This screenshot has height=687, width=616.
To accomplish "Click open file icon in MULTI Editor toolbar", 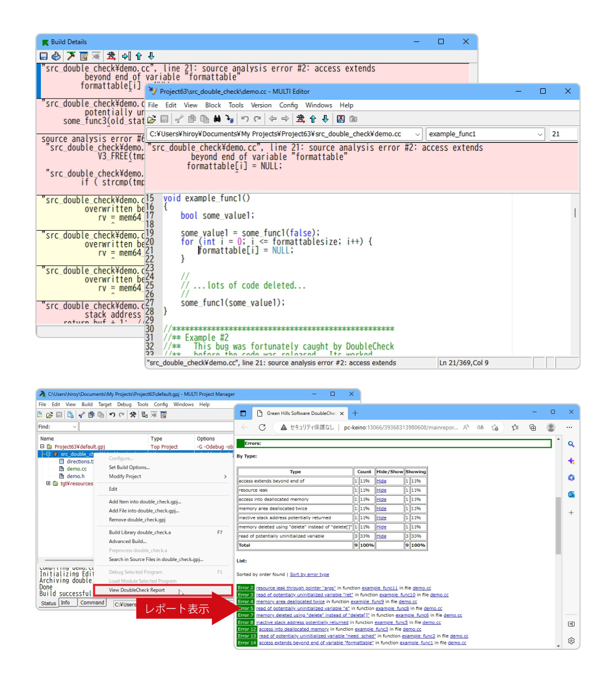I will [x=152, y=119].
